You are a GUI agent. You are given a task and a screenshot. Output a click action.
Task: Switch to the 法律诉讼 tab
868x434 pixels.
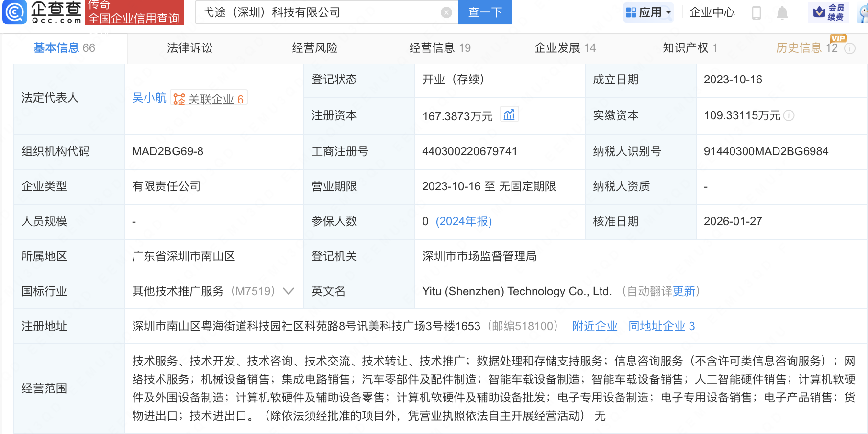[189, 48]
